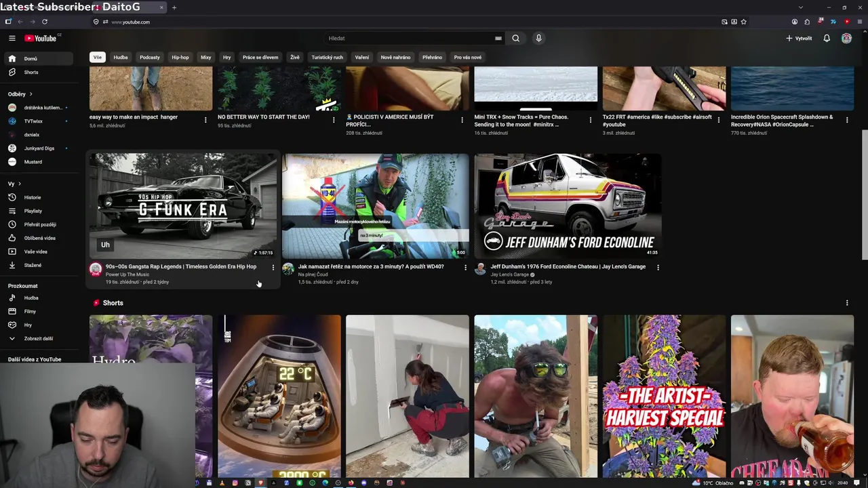This screenshot has height=488, width=868.
Task: Click the search magnifier button
Action: pos(515,39)
